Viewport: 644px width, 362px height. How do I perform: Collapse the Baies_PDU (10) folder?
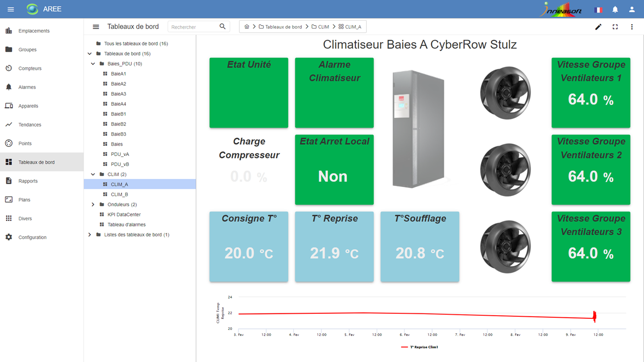[x=93, y=64]
